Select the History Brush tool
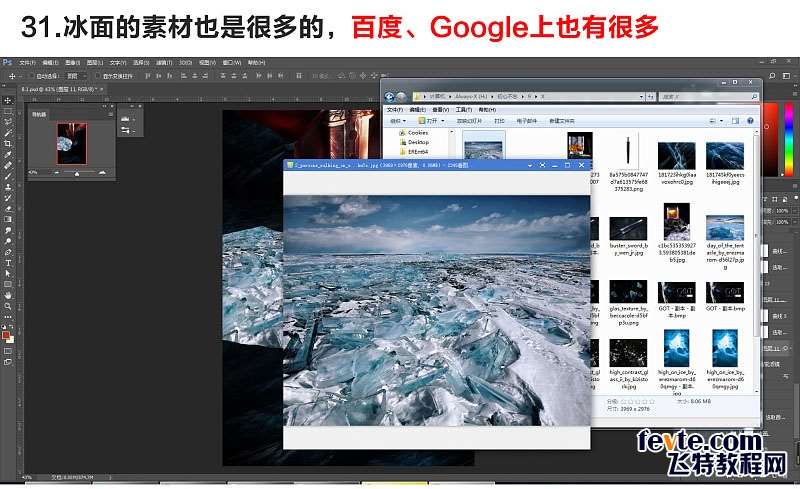 click(8, 198)
